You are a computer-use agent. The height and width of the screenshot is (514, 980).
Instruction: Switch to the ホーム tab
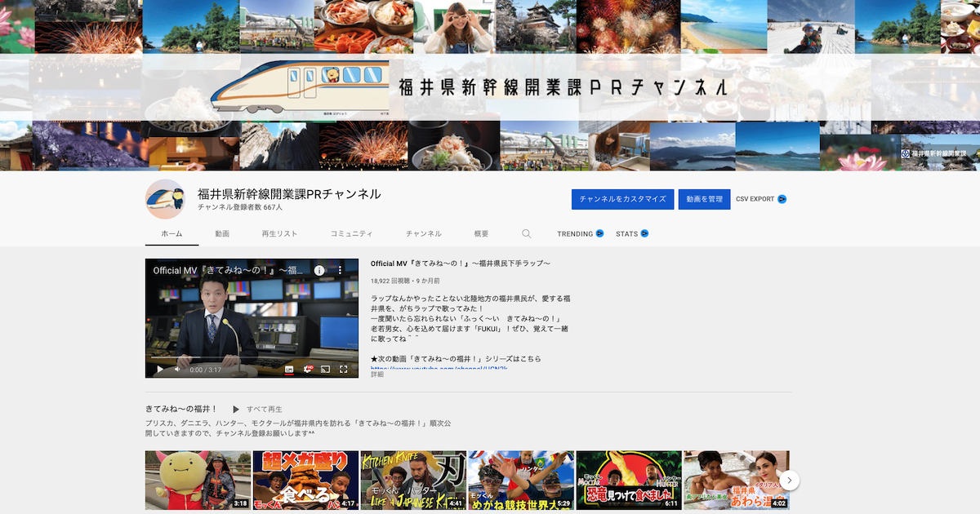171,234
